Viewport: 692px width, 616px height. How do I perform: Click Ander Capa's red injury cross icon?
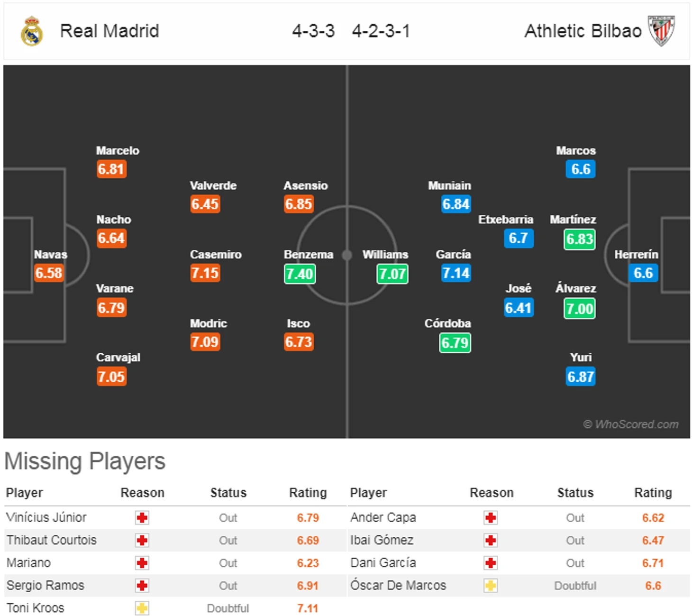coord(491,517)
